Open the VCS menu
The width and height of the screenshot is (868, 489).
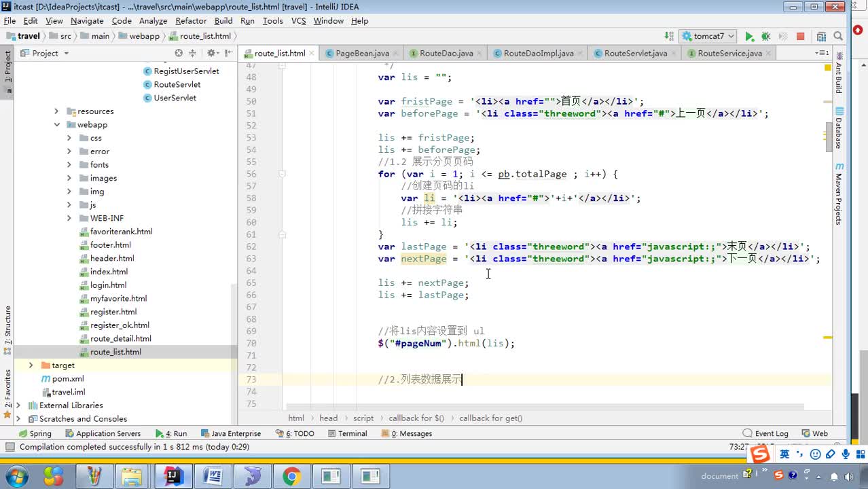(x=299, y=21)
